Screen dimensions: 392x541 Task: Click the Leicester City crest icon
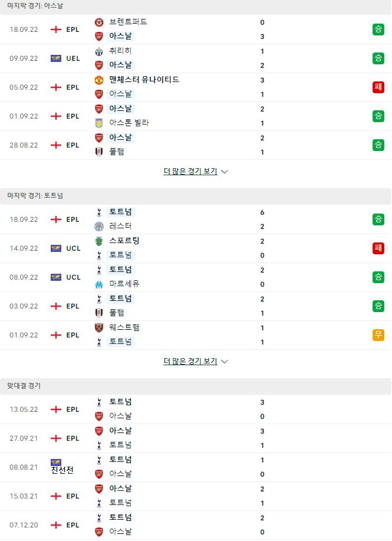(x=99, y=227)
